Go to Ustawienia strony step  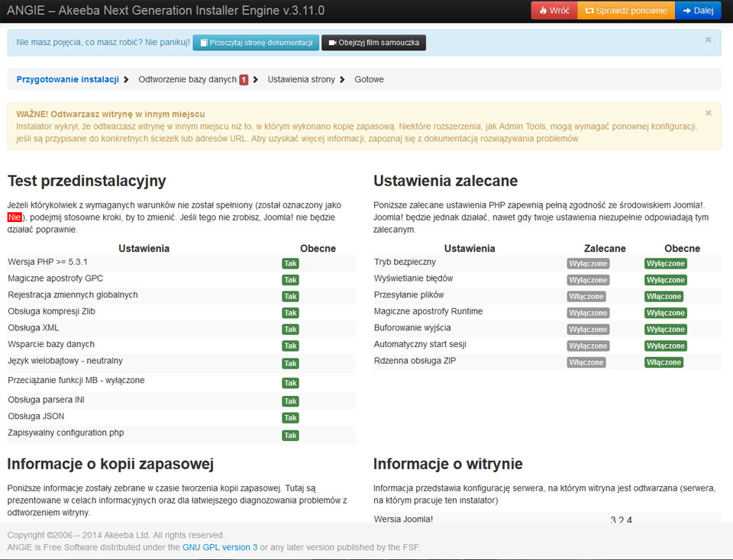click(301, 79)
